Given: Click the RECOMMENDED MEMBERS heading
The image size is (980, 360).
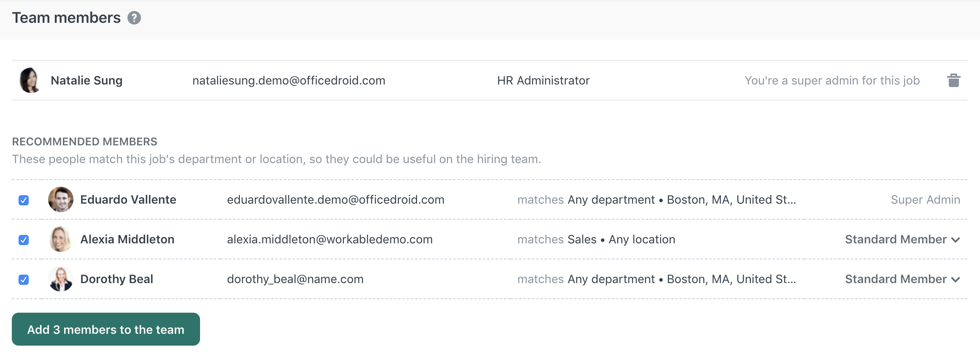Looking at the screenshot, I should click(84, 142).
